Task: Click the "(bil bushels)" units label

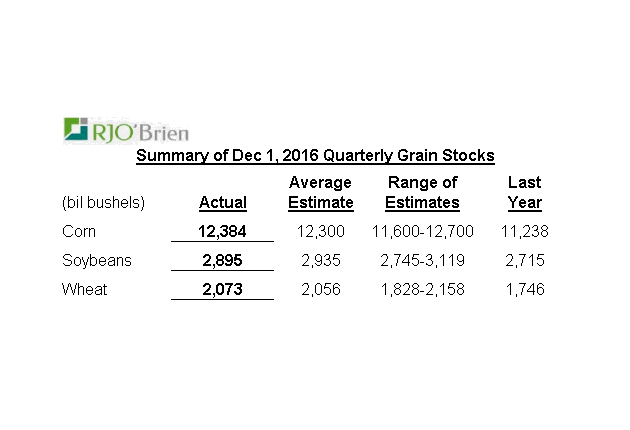Action: coord(104,203)
